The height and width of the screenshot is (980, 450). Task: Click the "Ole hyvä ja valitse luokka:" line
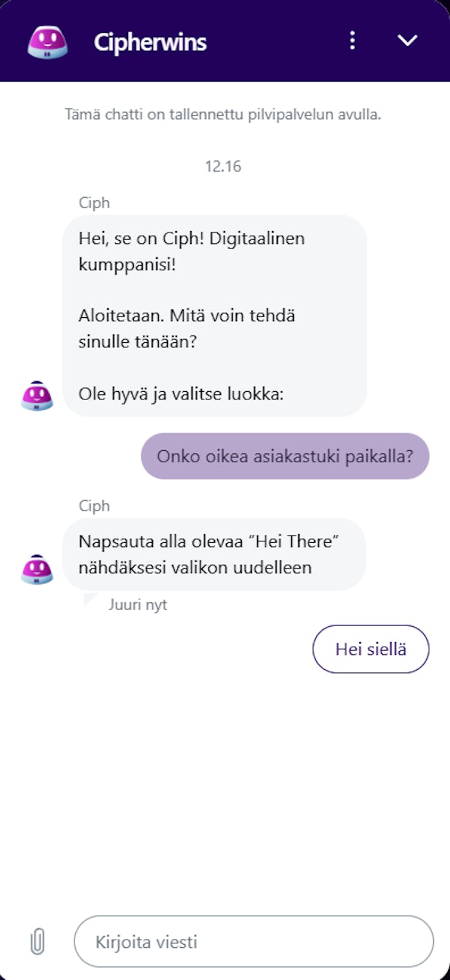[x=181, y=394]
